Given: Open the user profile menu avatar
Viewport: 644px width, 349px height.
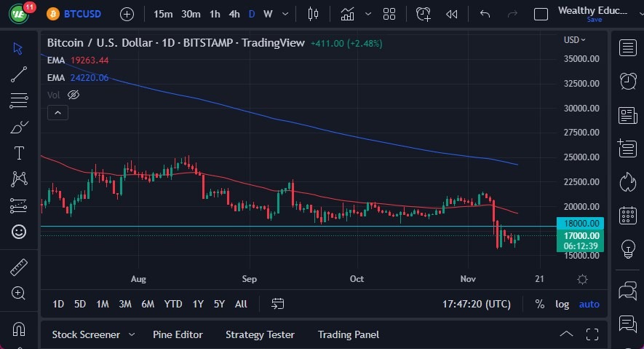Looking at the screenshot, I should [19, 14].
